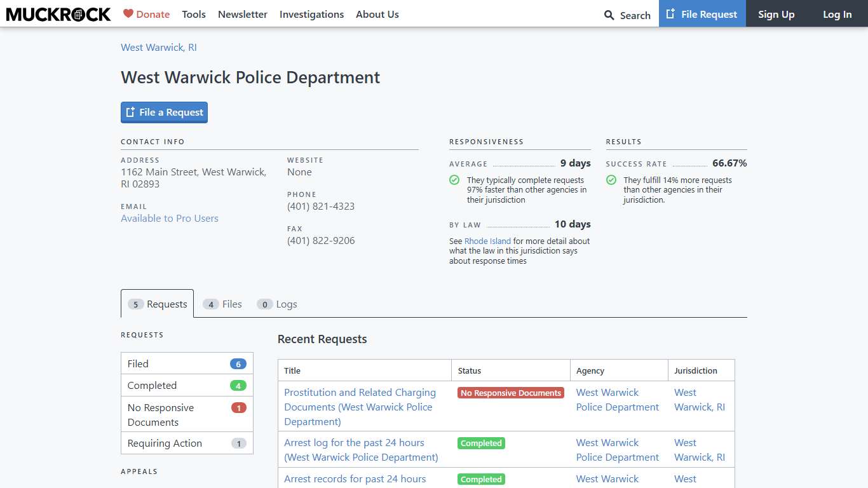Image resolution: width=868 pixels, height=488 pixels.
Task: Click the green checkmark under Responsiveness
Action: coord(454,180)
